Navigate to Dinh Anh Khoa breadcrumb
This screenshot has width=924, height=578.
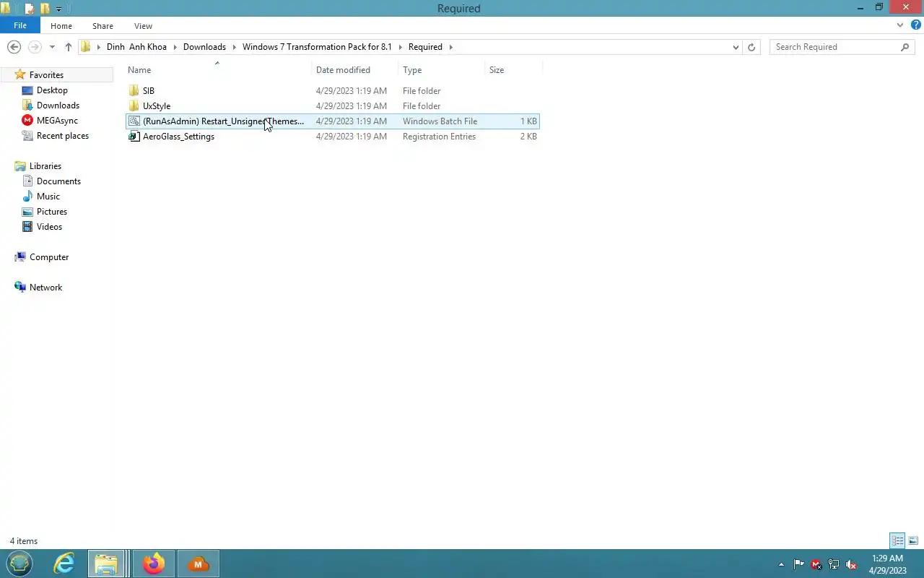coord(136,47)
